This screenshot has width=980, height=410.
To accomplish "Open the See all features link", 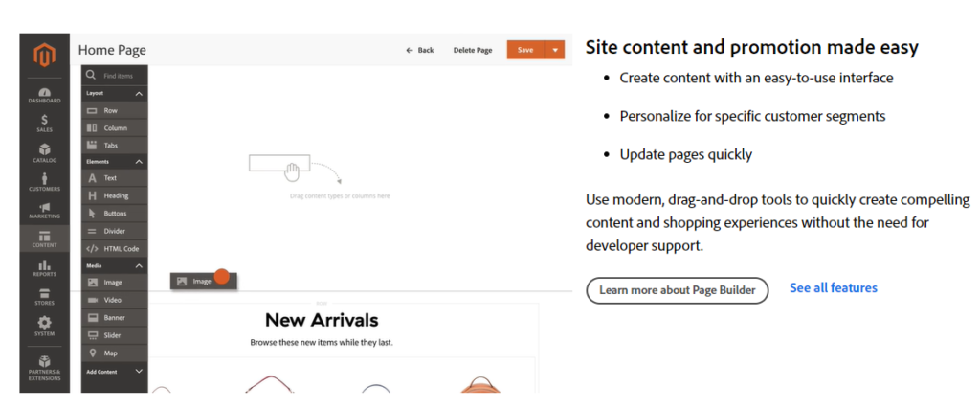I will [x=833, y=288].
